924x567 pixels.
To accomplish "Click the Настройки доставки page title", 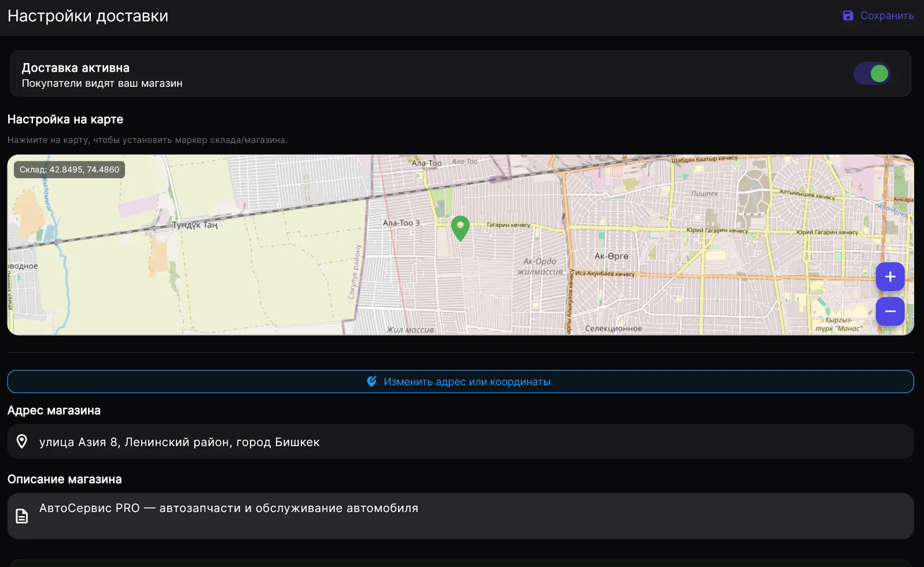I will 88,16.
